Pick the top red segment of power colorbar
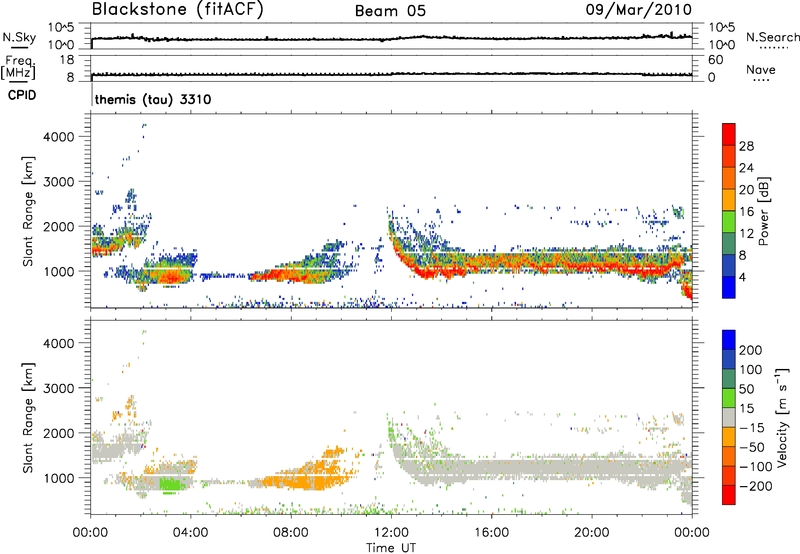 pyautogui.click(x=729, y=134)
